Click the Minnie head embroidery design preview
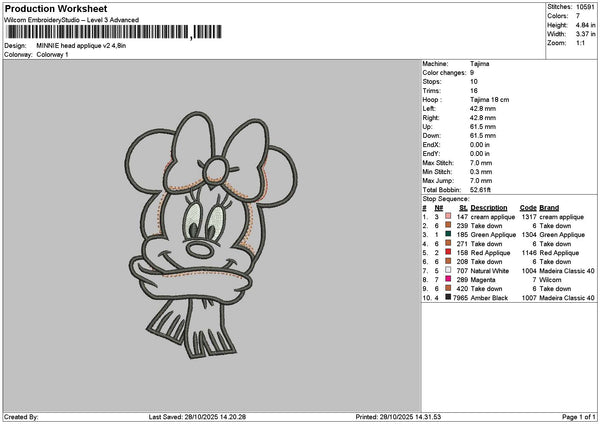This screenshot has width=600, height=424. tap(211, 235)
